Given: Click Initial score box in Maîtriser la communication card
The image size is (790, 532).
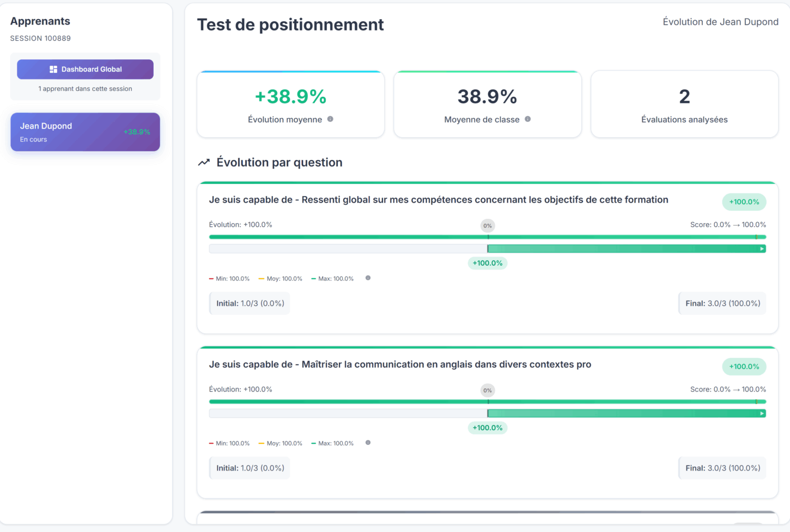Looking at the screenshot, I should coord(250,468).
